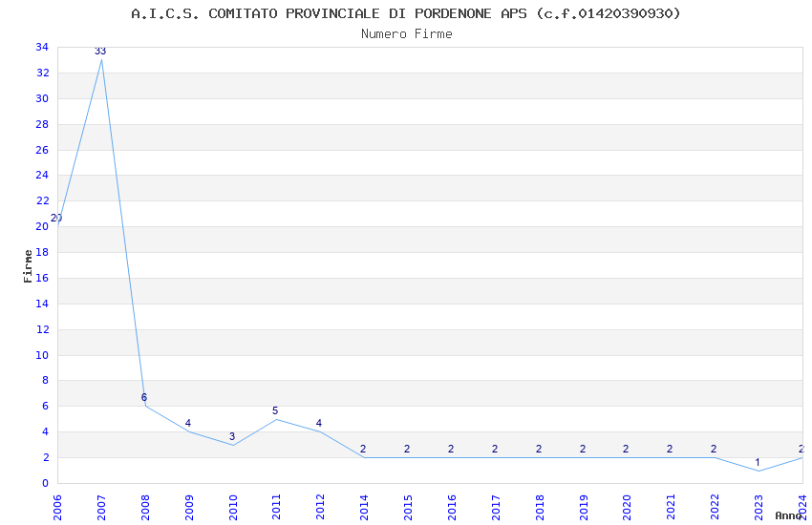The image size is (812, 525).
Task: Select the y-axis value 10
Action: pos(42,355)
